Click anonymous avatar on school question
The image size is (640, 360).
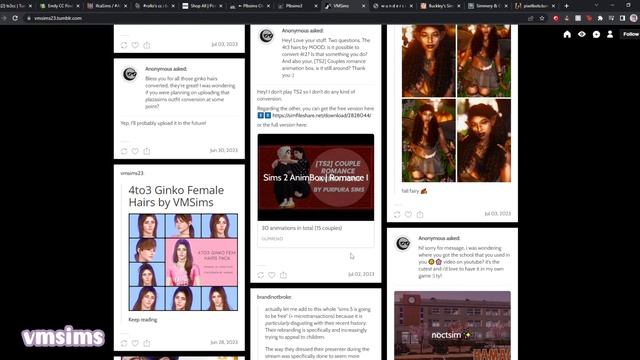(403, 244)
